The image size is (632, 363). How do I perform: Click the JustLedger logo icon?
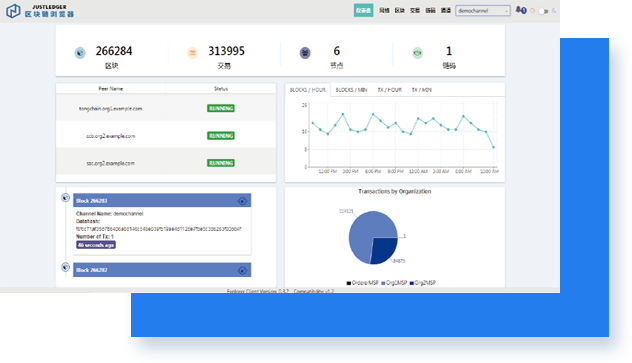[13, 11]
